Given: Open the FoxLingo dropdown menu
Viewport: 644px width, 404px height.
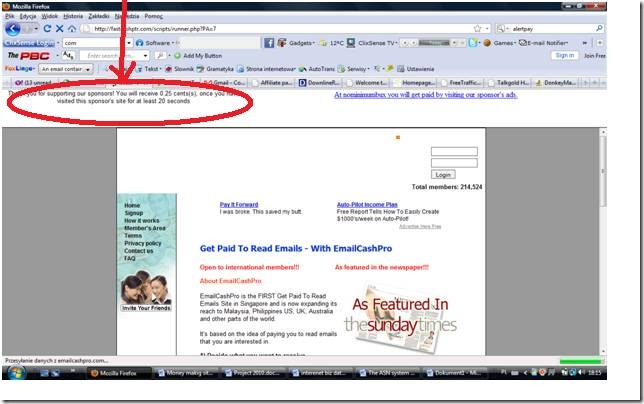Looking at the screenshot, I should point(19,69).
